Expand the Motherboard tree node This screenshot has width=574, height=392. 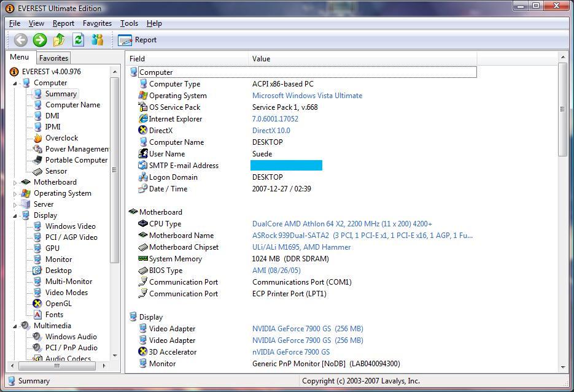[15, 182]
